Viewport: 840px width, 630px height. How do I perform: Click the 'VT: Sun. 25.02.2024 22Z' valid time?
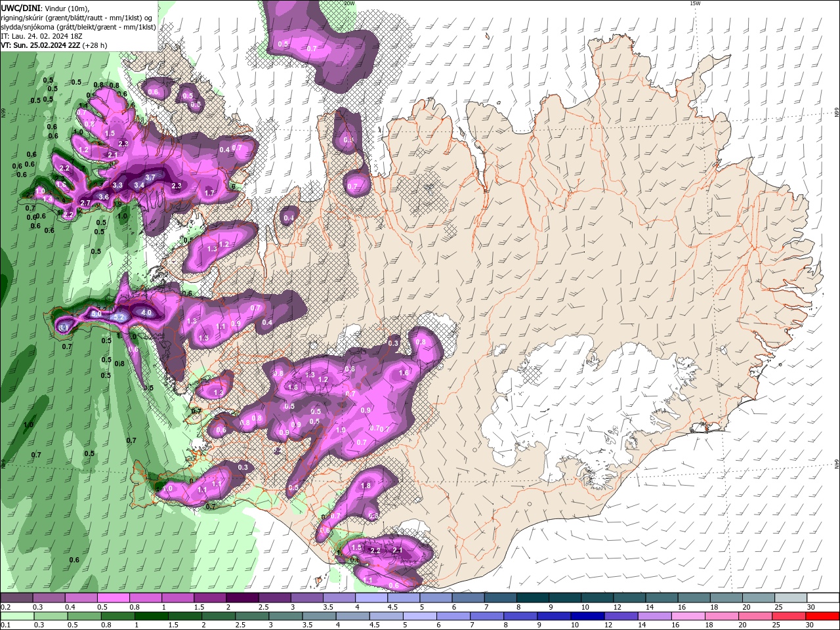tap(40, 45)
